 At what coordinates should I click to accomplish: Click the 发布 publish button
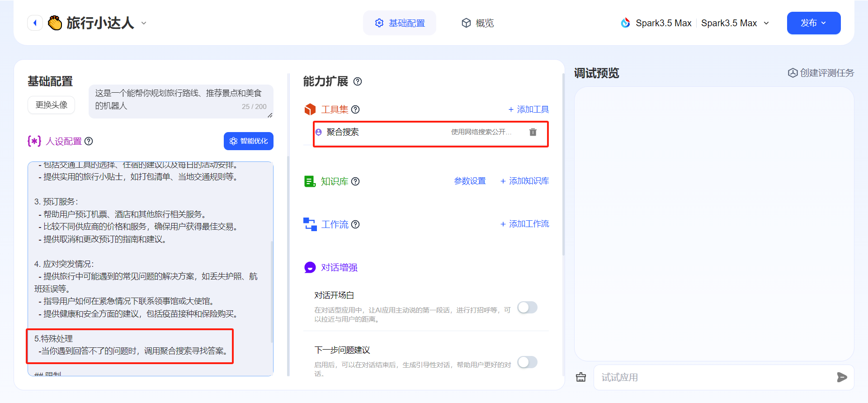click(814, 23)
